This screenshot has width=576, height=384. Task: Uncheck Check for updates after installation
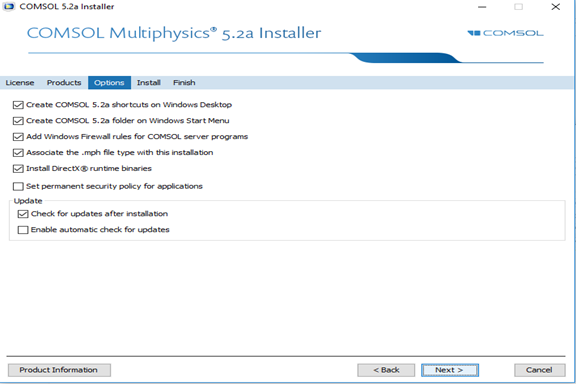pos(23,214)
